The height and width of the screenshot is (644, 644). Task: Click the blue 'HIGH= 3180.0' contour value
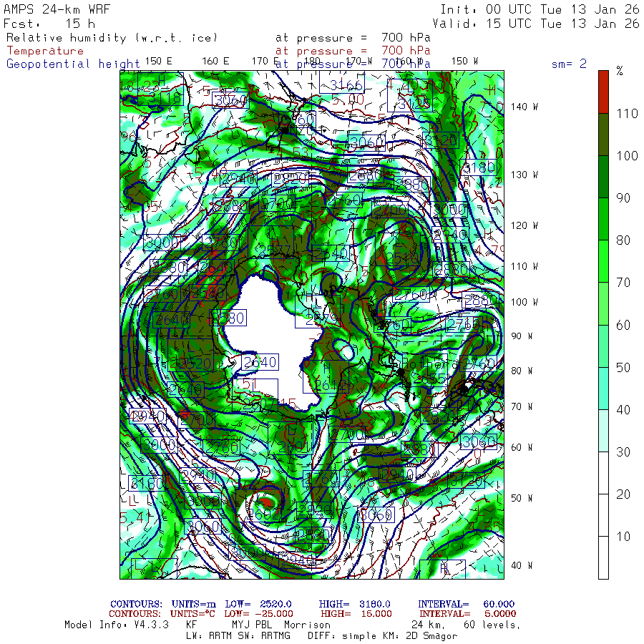[354, 604]
